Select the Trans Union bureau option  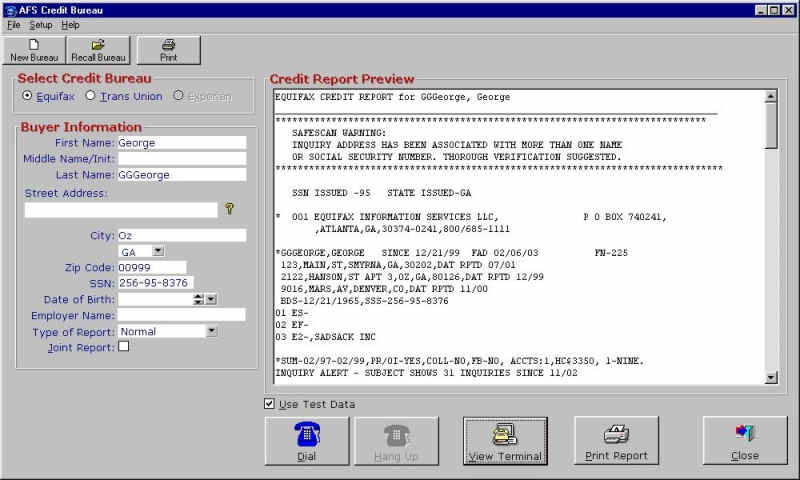pyautogui.click(x=90, y=95)
